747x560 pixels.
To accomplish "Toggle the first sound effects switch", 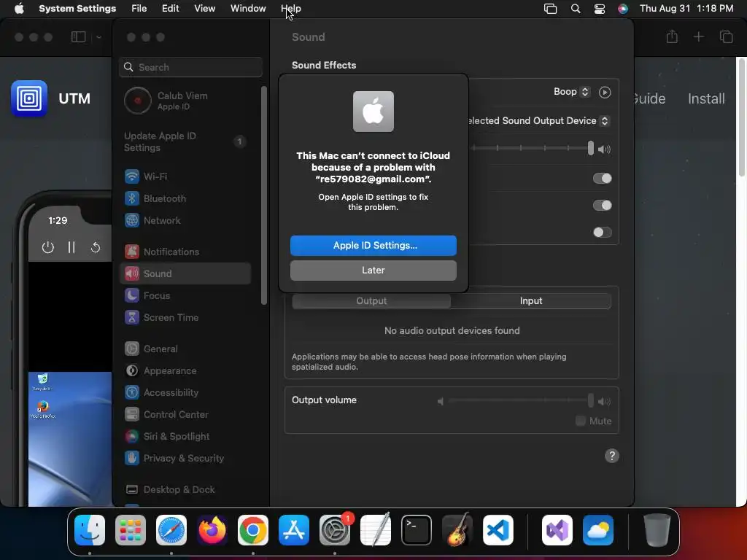I will coord(602,178).
